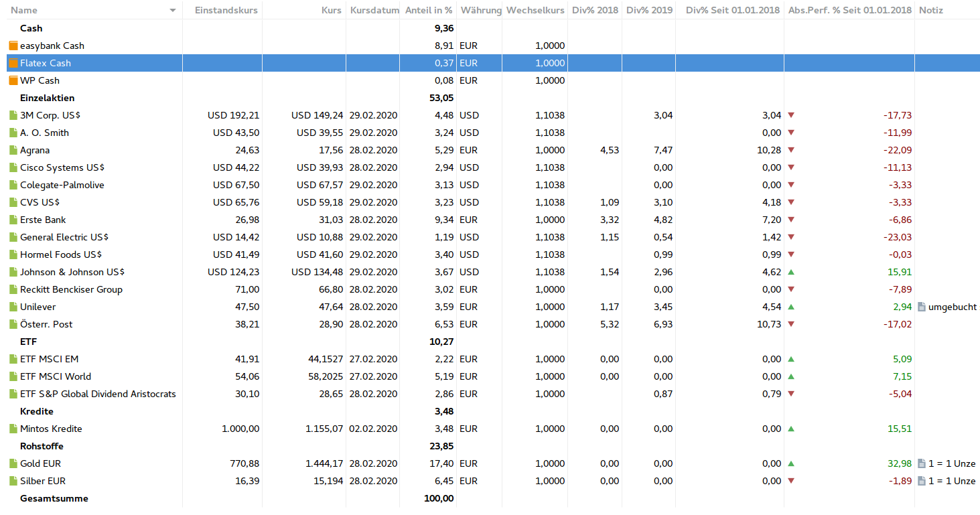Click the green security icon for CVS US$
980x515 pixels.
coord(13,202)
